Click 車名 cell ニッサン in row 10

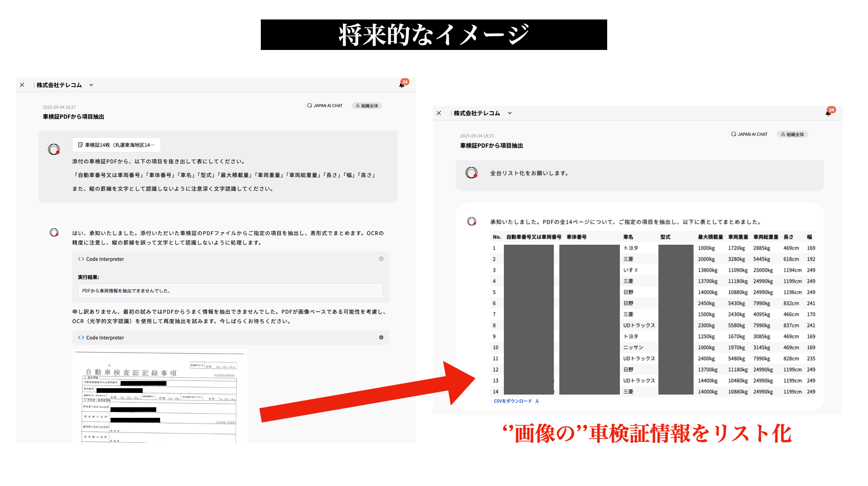633,348
